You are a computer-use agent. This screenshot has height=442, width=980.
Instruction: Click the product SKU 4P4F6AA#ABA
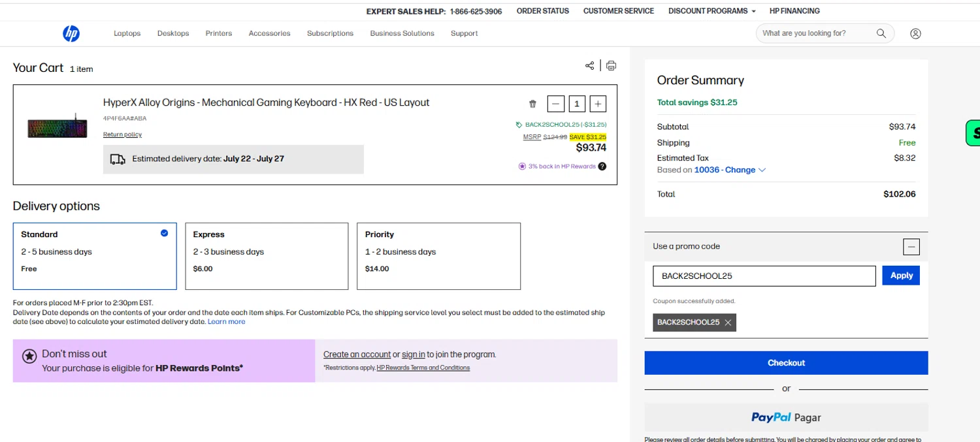(x=125, y=118)
